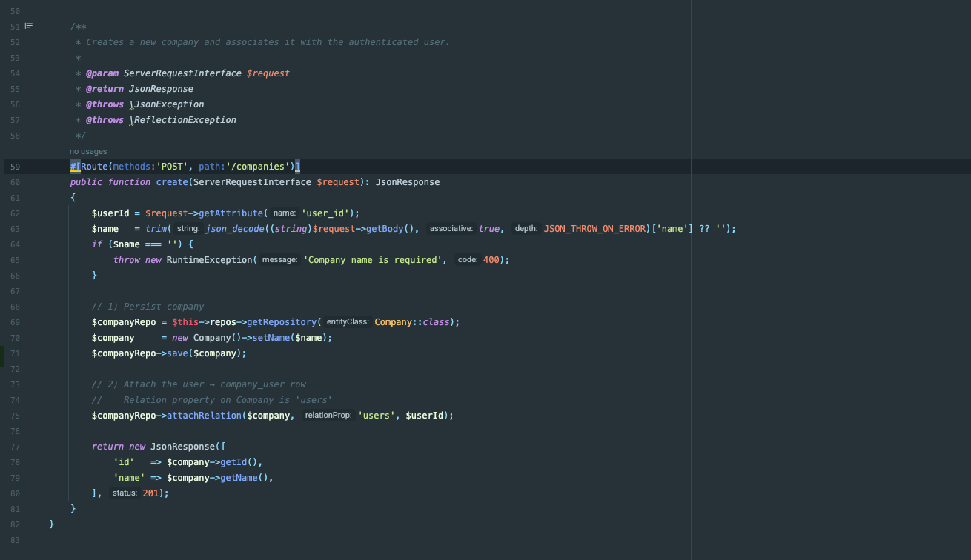Click the 'associative:' parameter hint
The image size is (971, 560).
pos(451,229)
